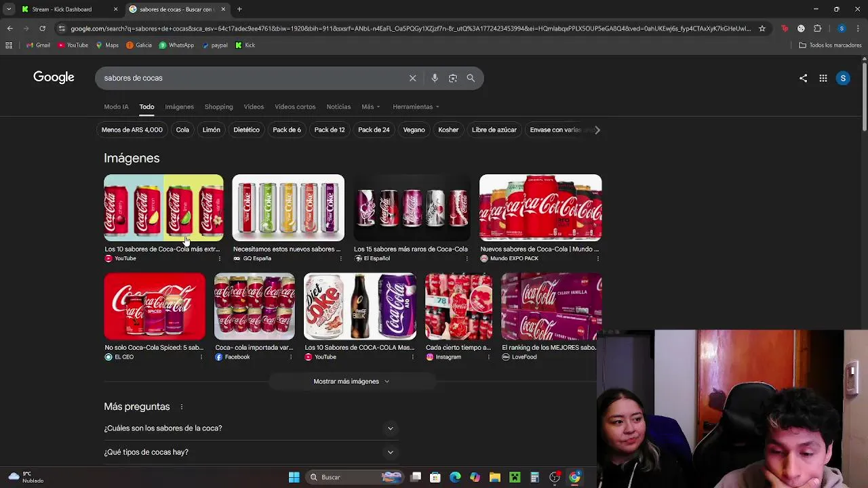Screen dimensions: 868x488
Task: Open Google Lens image search icon
Action: point(453,78)
